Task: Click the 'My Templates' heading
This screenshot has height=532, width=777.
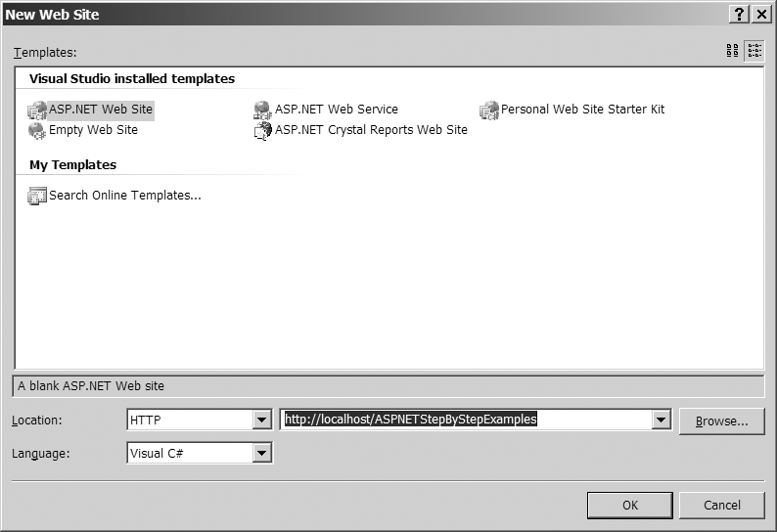Action: 72,165
